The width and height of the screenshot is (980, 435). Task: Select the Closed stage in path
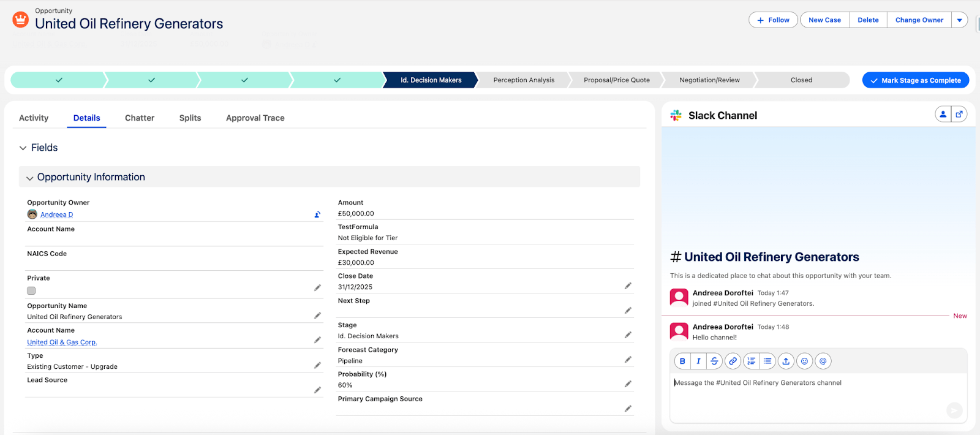point(801,80)
